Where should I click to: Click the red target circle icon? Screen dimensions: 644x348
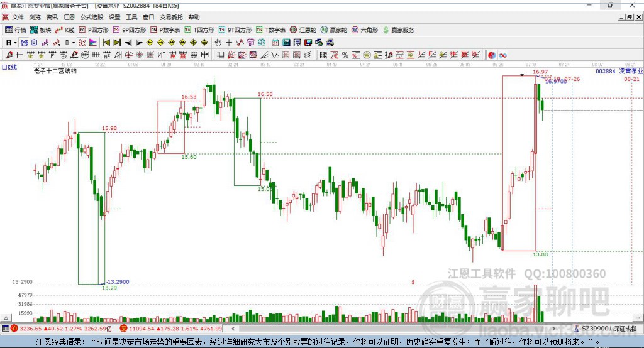128,55
